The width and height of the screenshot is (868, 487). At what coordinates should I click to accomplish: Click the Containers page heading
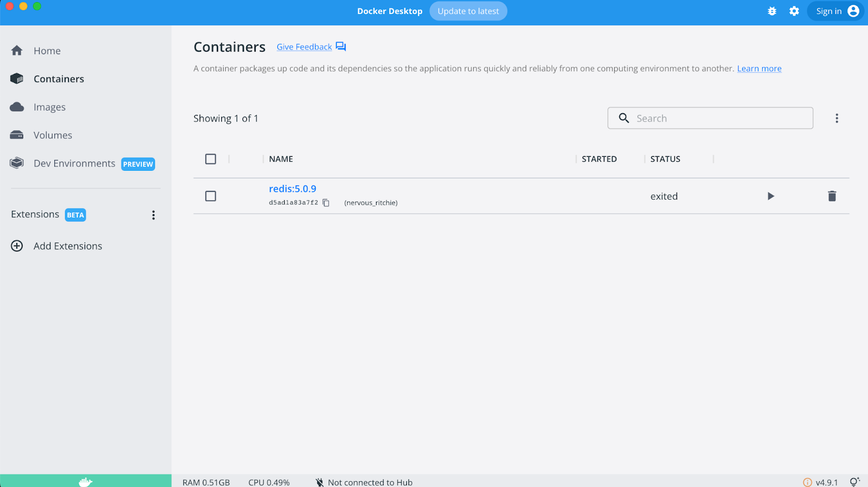point(229,47)
